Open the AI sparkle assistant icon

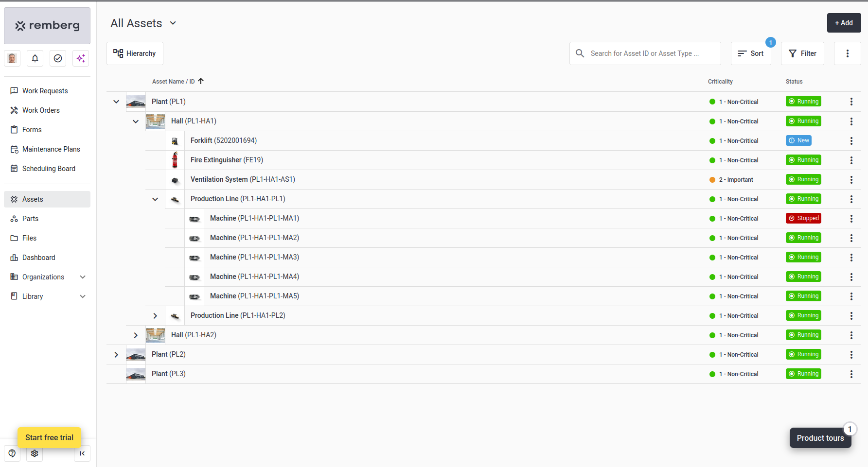coord(81,58)
